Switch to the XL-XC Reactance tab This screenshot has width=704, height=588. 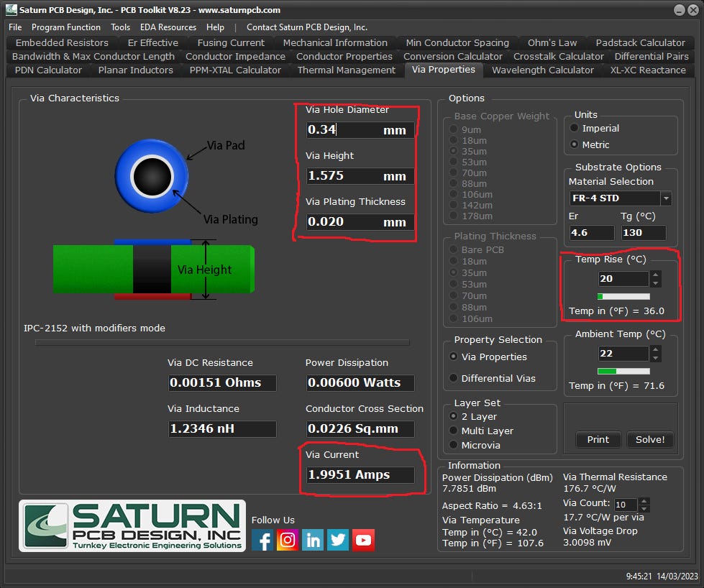click(x=648, y=70)
